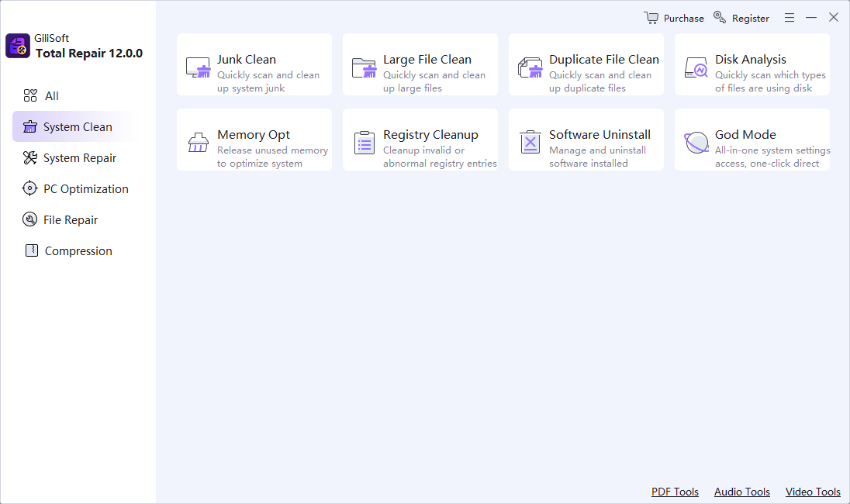
Task: Click the Registry Cleanup clipboard icon
Action: pos(365,143)
